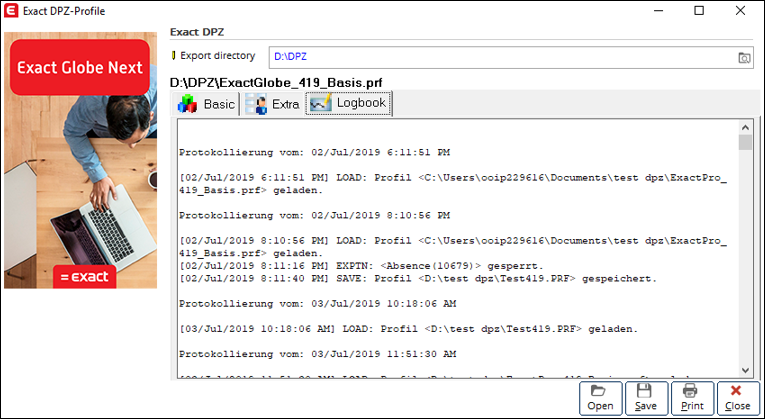The height and width of the screenshot is (419, 765).
Task: Maximize the Exact DPZ-Profile window
Action: click(699, 11)
